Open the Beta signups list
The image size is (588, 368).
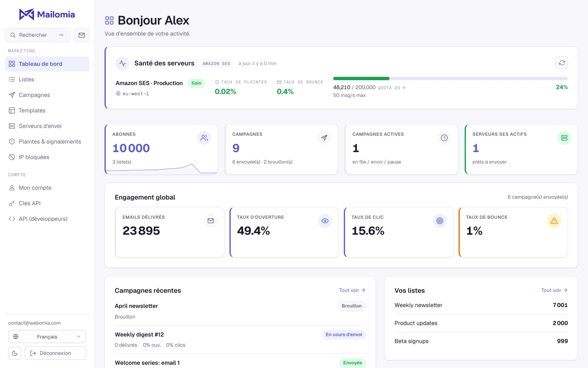pyautogui.click(x=481, y=341)
